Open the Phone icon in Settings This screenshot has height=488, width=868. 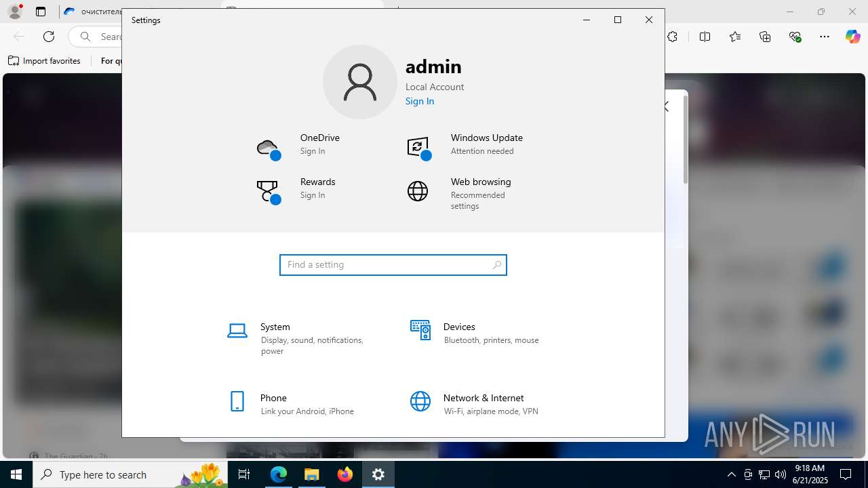point(237,401)
